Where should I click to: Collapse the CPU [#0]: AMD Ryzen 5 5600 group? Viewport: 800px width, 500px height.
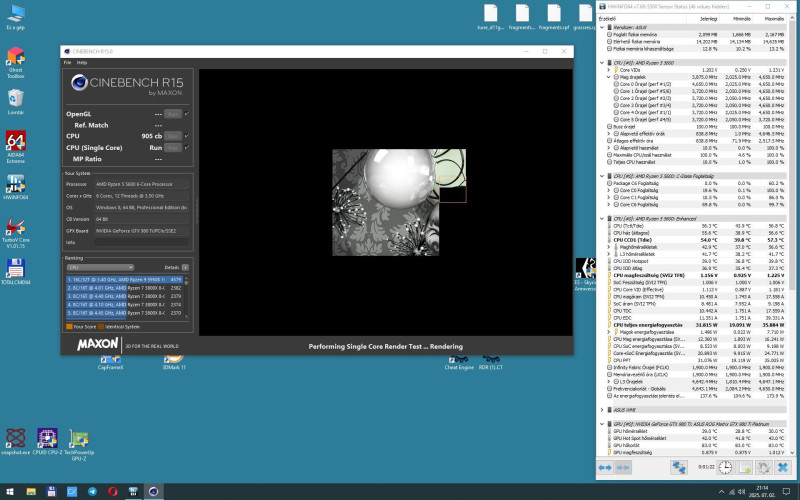[602, 63]
